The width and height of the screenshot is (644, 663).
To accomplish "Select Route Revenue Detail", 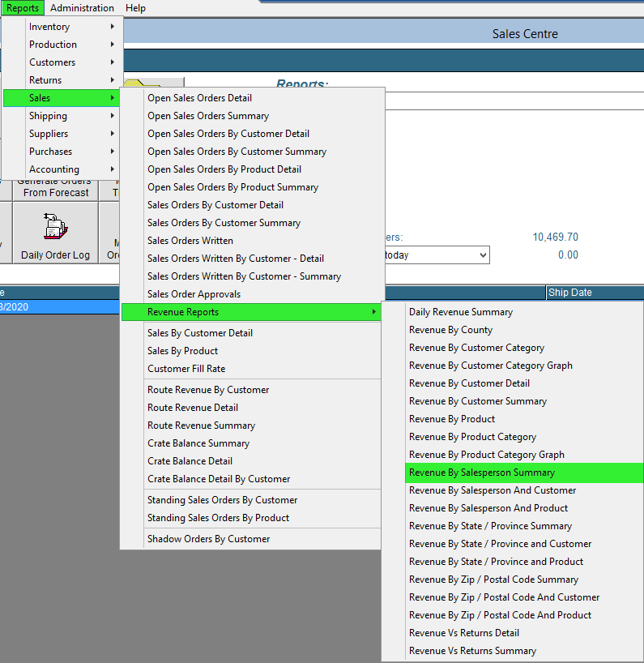I will (251, 407).
